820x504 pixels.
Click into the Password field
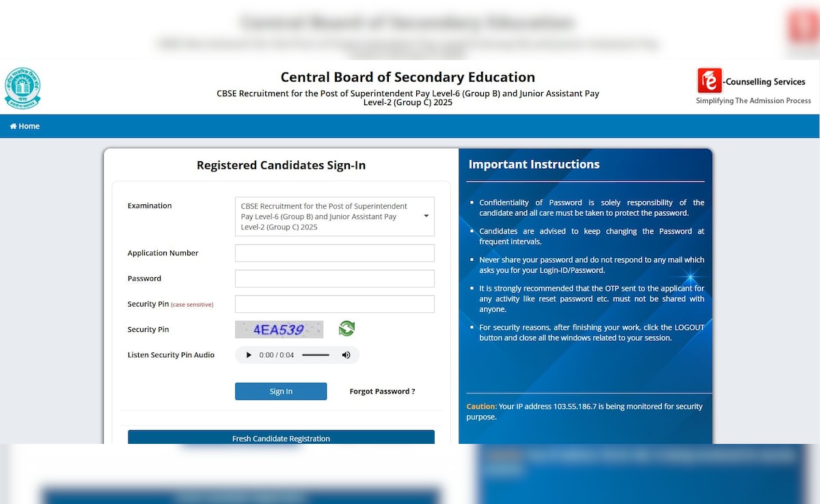pos(335,279)
